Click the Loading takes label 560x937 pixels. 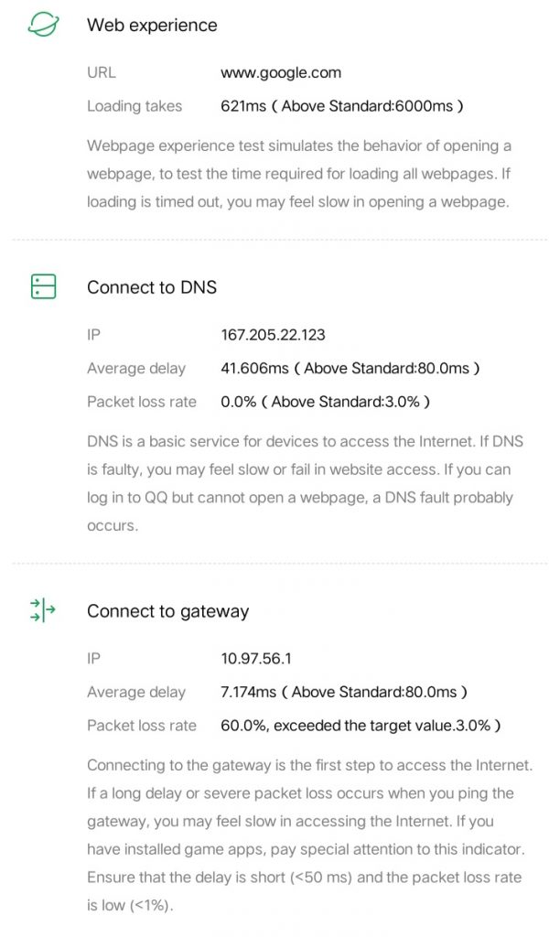click(x=135, y=106)
